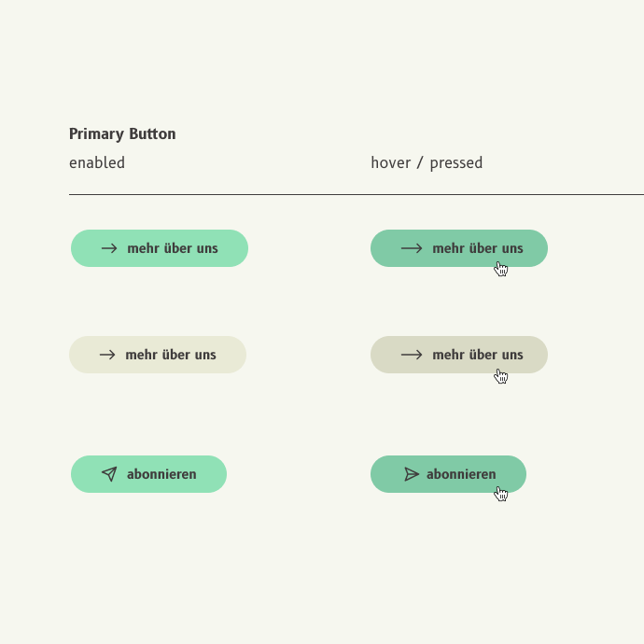Select the "Primary Button" heading

pyautogui.click(x=122, y=133)
